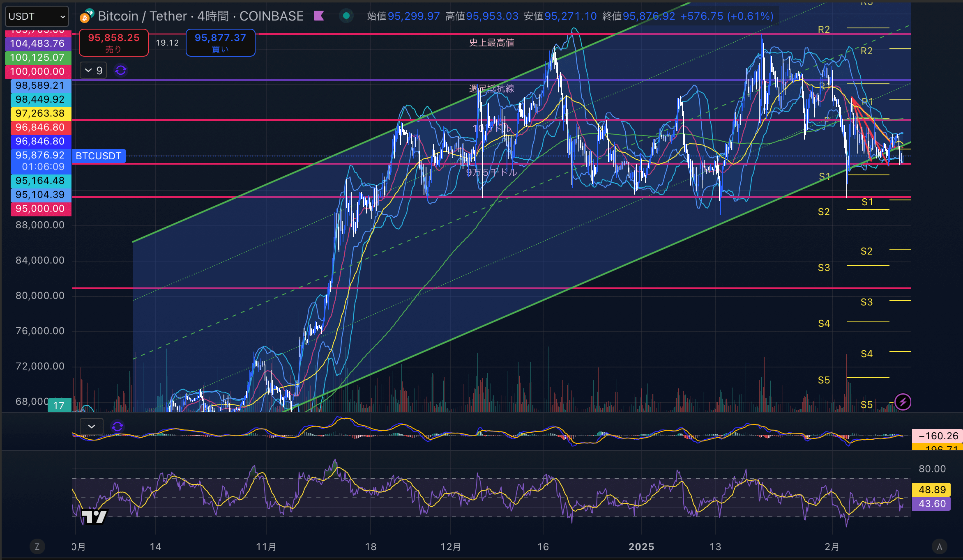
Task: Click the 12月 time axis label
Action: [x=451, y=547]
